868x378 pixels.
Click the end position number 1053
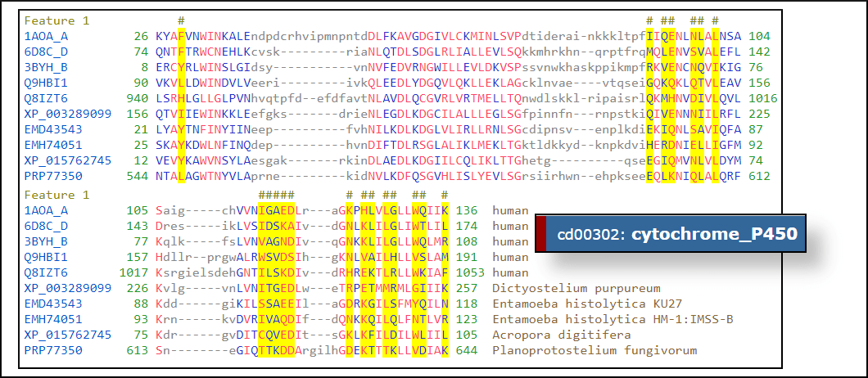471,272
